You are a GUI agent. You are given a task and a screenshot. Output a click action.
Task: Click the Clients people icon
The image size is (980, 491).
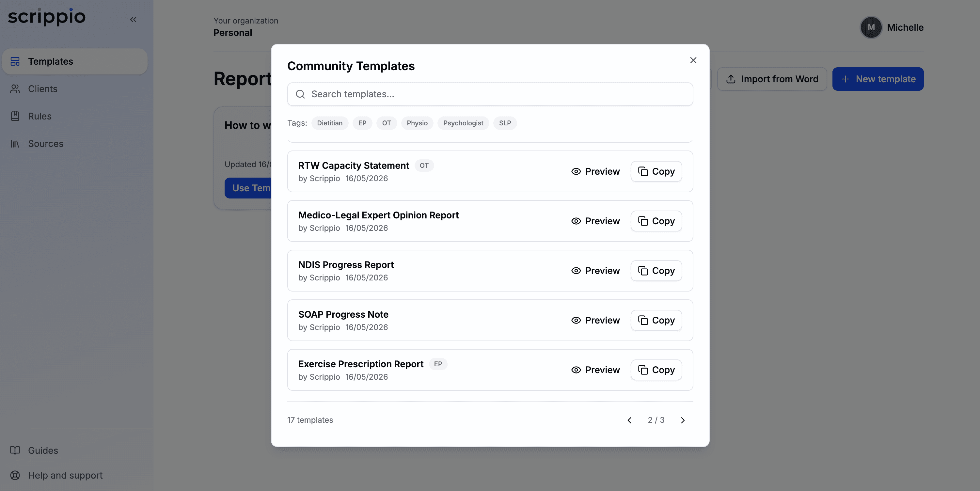point(15,88)
